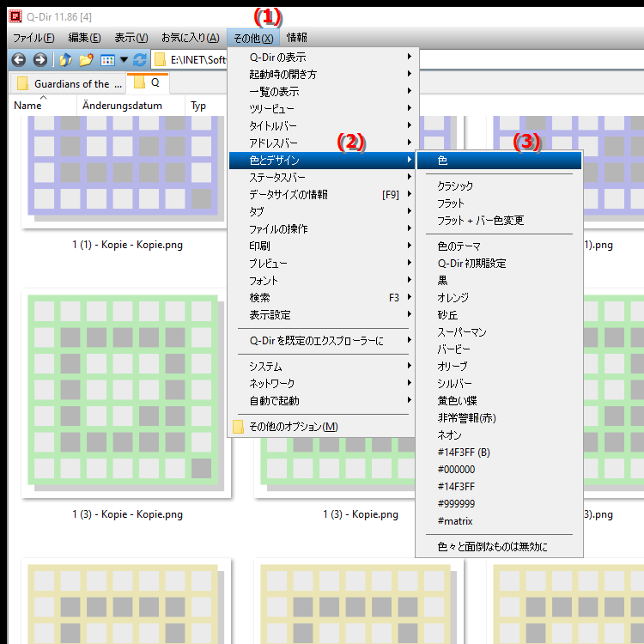The width and height of the screenshot is (644, 644).
Task: Select 色々と面倒なものは無効に option
Action: click(492, 546)
